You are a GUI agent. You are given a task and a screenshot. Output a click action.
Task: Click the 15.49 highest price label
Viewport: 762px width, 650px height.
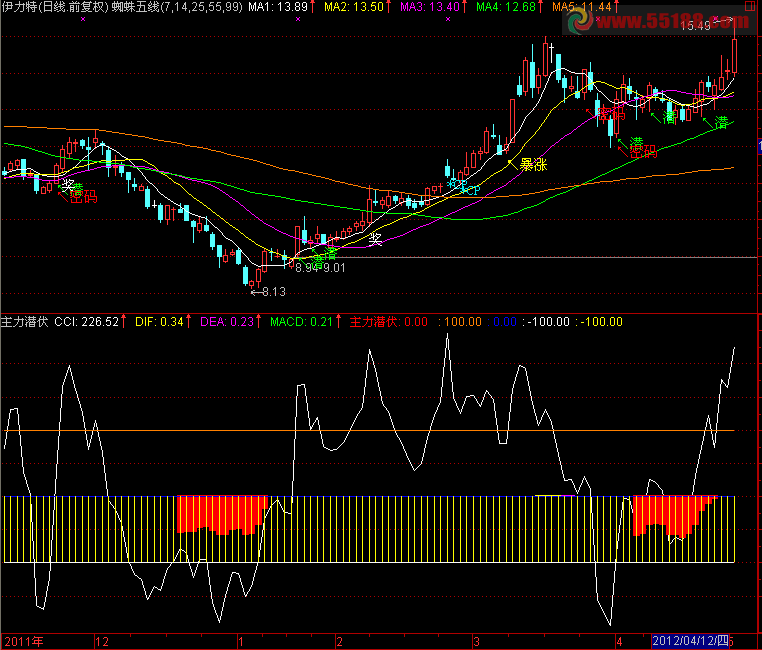click(695, 26)
